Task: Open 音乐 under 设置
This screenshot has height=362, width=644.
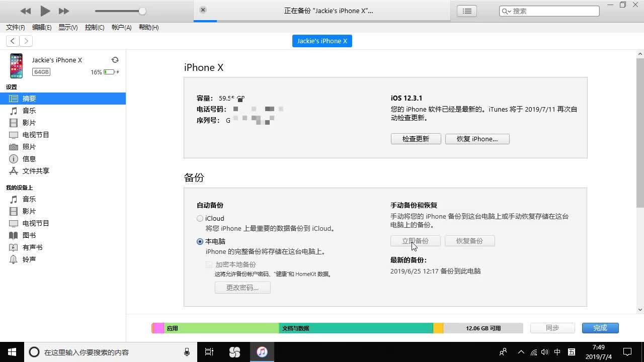Action: click(x=63, y=111)
